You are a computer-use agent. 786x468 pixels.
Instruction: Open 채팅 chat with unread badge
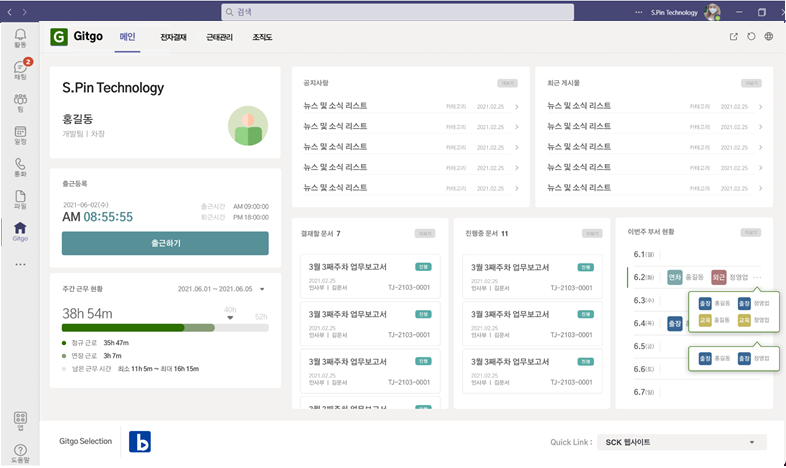(x=20, y=70)
